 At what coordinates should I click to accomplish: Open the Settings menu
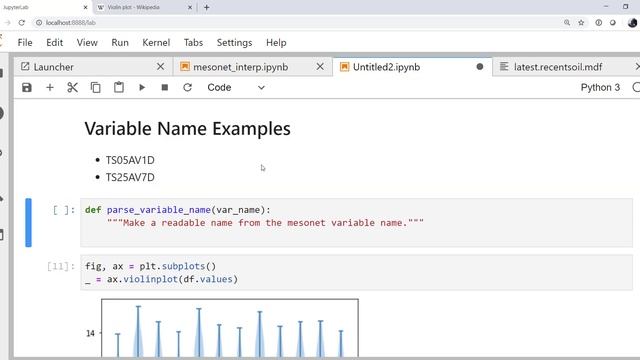tap(234, 42)
